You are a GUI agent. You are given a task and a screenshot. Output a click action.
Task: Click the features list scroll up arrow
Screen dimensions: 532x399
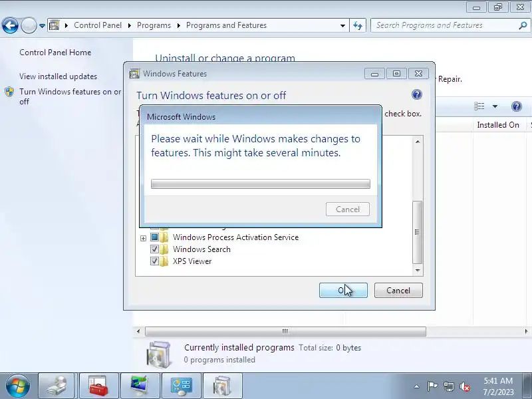[418, 142]
